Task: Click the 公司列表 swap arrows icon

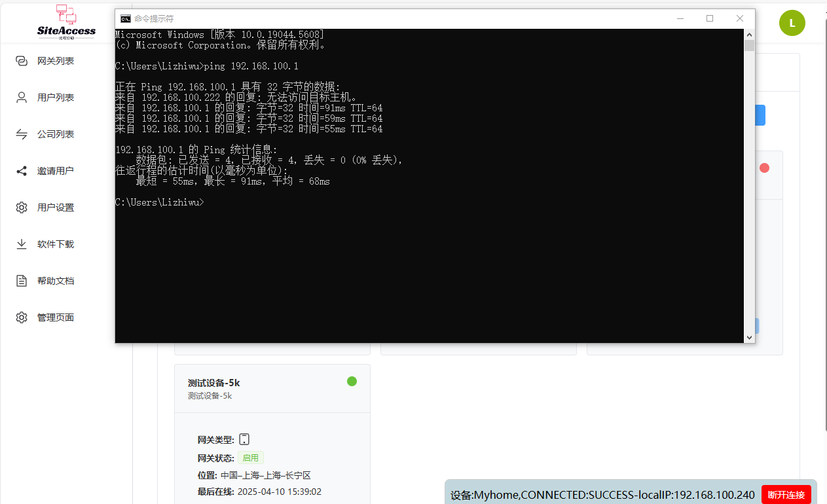Action: (x=22, y=134)
